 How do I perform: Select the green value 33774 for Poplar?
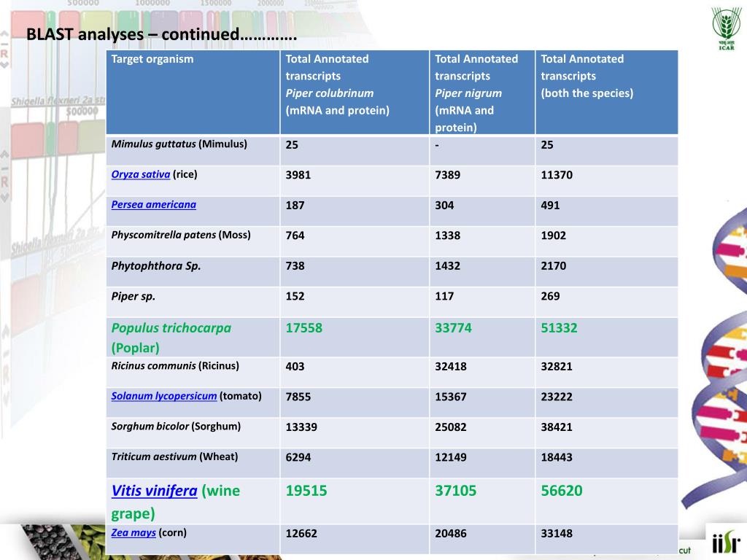click(453, 328)
